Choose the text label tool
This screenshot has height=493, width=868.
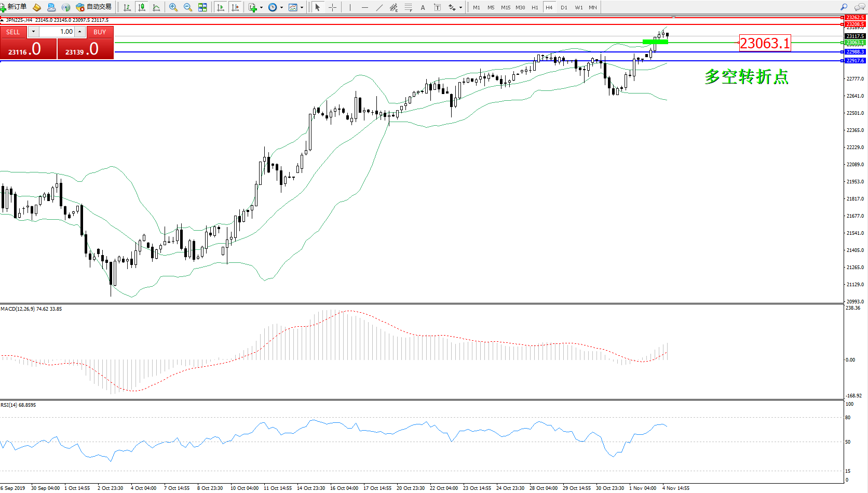point(423,7)
